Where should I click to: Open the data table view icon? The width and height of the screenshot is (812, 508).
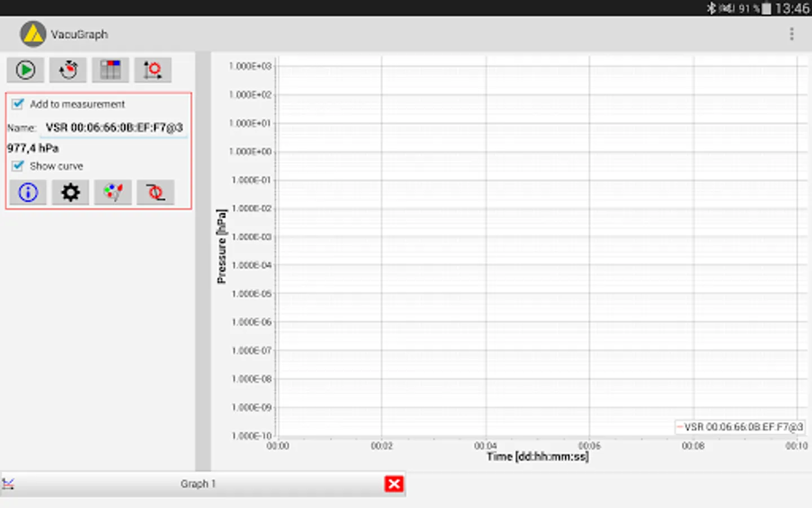coord(110,69)
